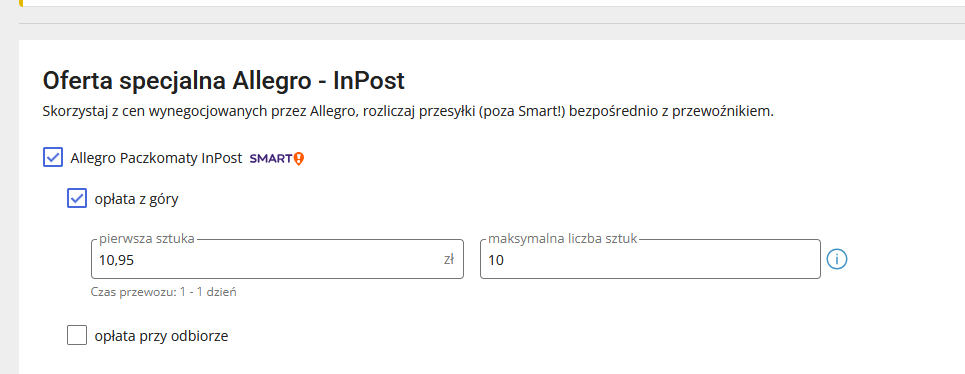This screenshot has width=965, height=374.
Task: Disable the opłata z góry checkbox
Action: pyautogui.click(x=77, y=198)
